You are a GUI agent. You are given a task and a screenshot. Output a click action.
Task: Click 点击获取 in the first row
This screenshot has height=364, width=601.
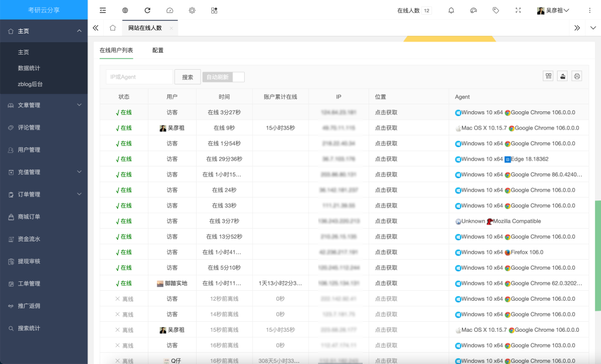tap(386, 113)
